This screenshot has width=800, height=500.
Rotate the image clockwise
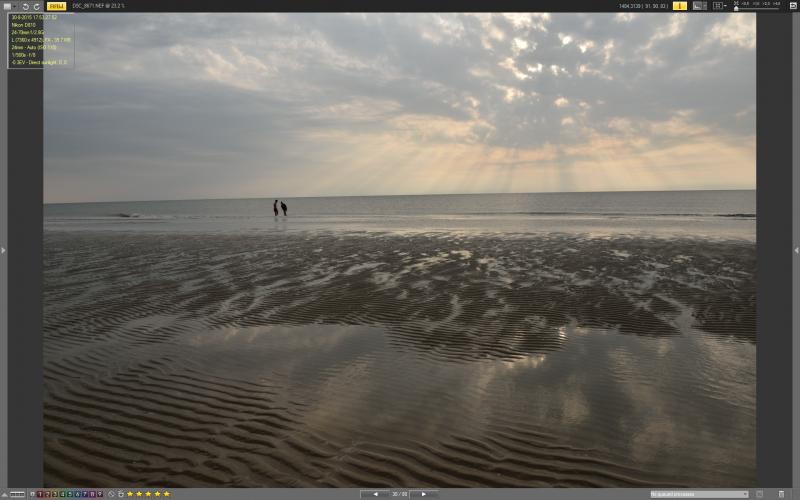point(37,7)
